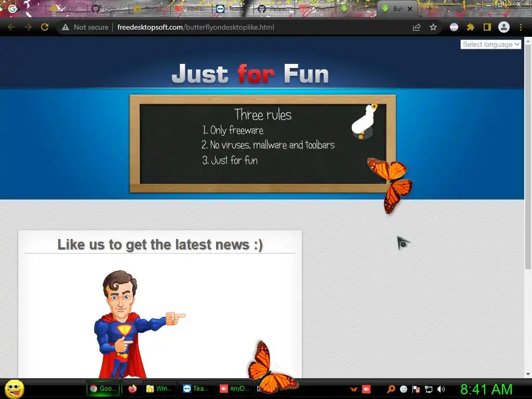The image size is (532, 399).
Task: Open Firefox from the taskbar
Action: (132, 389)
